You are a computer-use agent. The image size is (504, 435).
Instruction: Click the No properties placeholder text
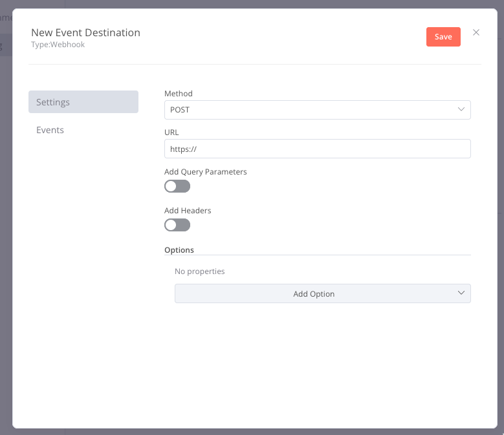pyautogui.click(x=200, y=271)
